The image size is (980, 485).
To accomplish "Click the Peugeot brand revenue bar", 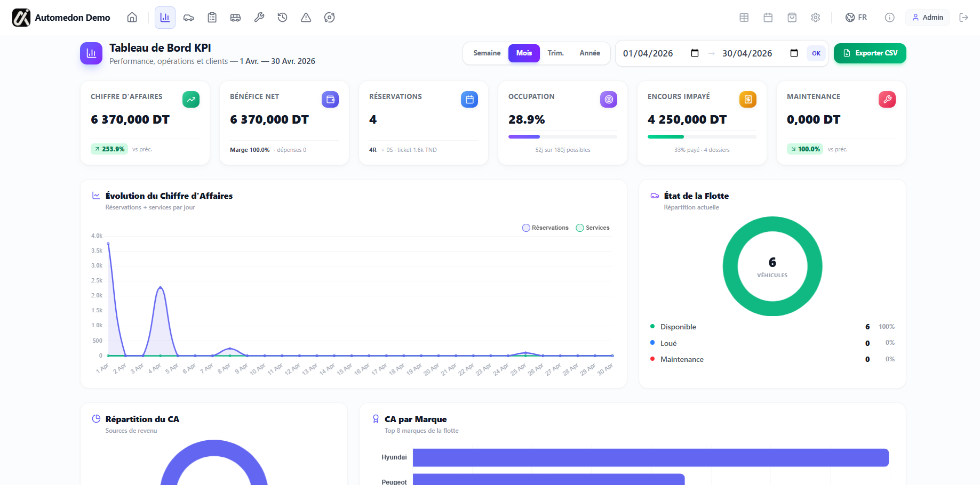I will point(548,480).
